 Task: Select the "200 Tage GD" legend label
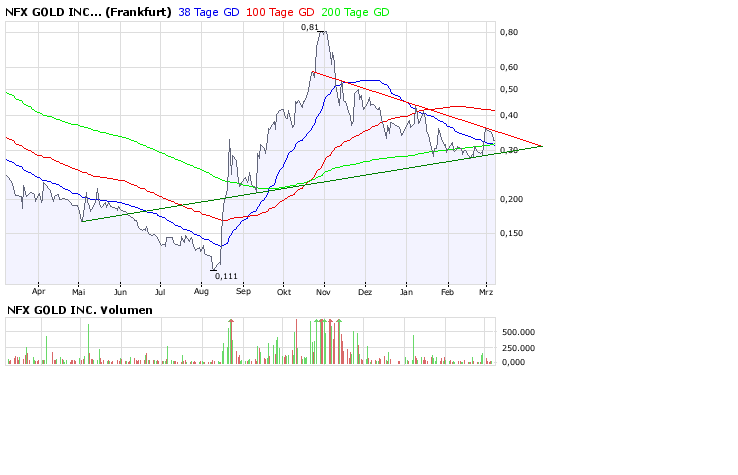coord(355,12)
